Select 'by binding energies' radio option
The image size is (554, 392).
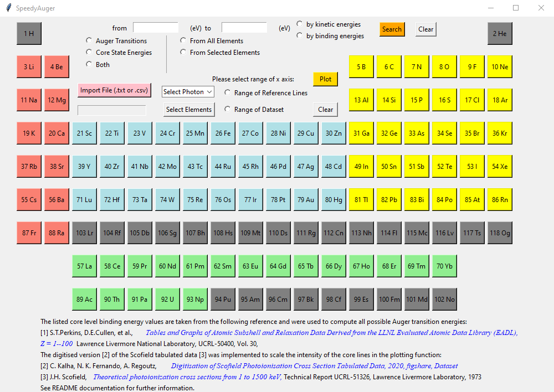tap(300, 36)
